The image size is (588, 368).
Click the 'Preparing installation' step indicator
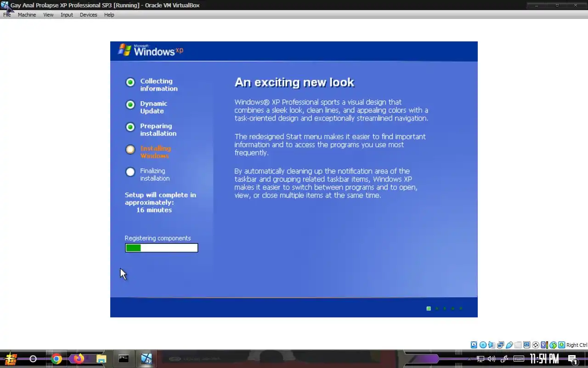tap(130, 127)
